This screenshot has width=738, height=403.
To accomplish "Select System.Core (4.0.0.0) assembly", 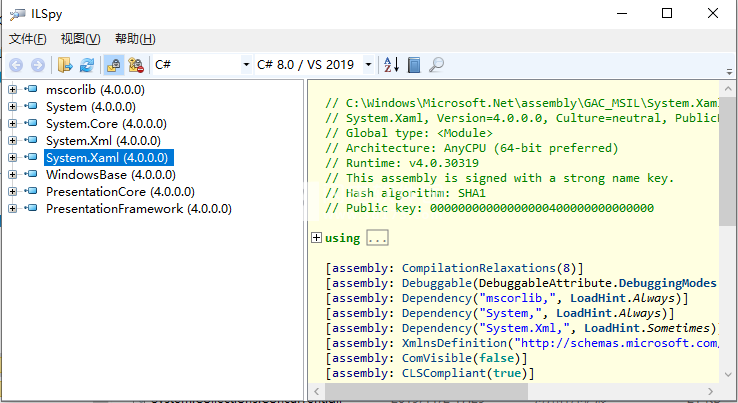I will (106, 123).
